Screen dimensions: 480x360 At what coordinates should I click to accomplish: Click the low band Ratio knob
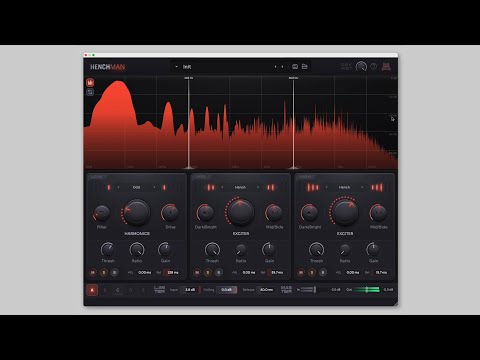137,249
